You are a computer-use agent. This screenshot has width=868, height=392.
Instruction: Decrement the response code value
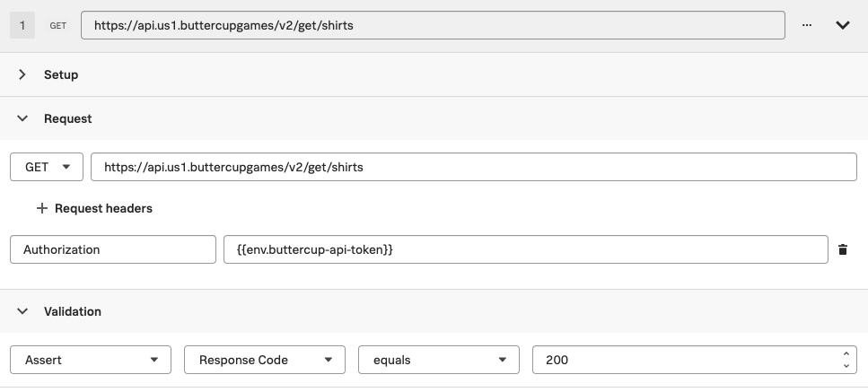pos(846,365)
